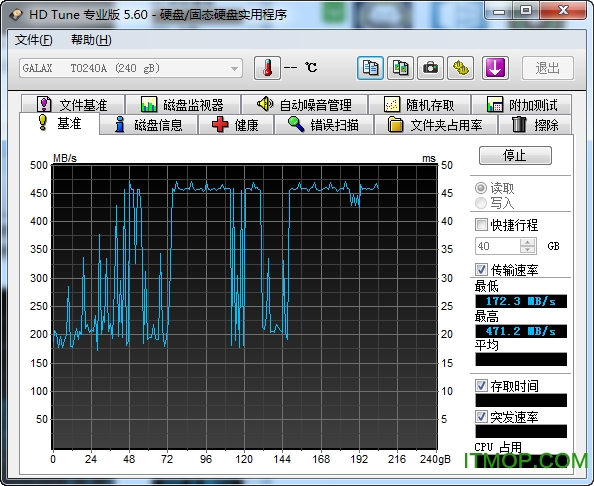Select the 基准 tab
This screenshot has width=594, height=486.
pyautogui.click(x=59, y=123)
